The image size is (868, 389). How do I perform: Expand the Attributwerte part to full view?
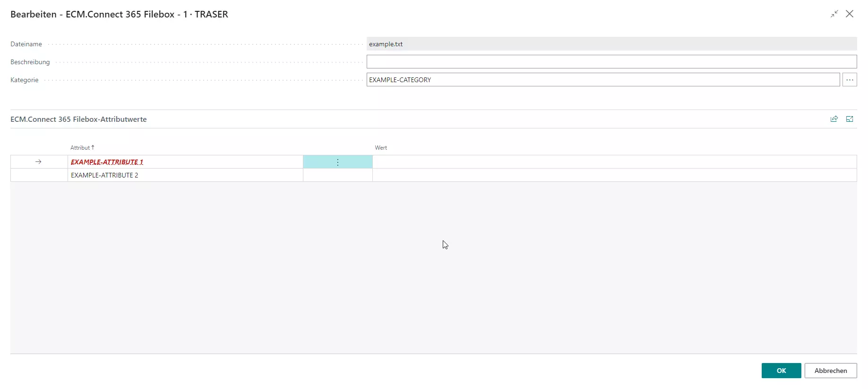coord(849,119)
